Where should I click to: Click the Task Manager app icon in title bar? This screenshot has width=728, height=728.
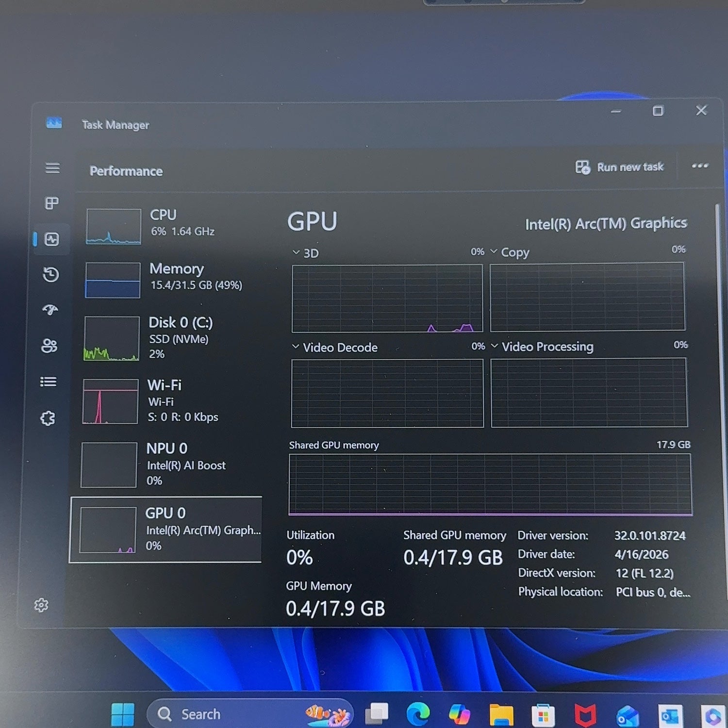click(54, 123)
